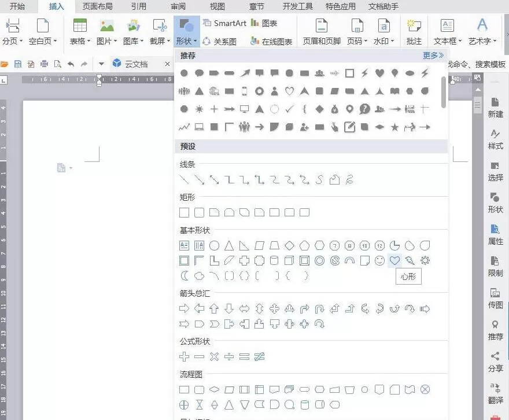Select the recommended filled heart shape
The width and height of the screenshot is (509, 420).
379,73
